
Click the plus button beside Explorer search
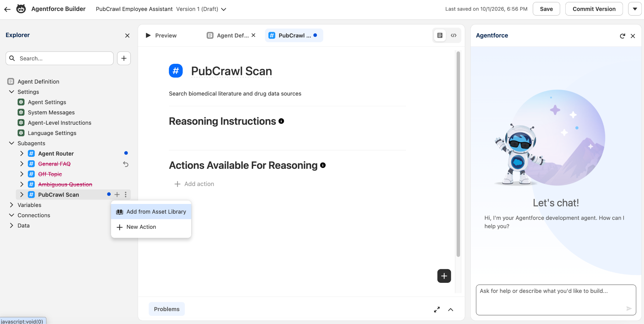coord(124,58)
